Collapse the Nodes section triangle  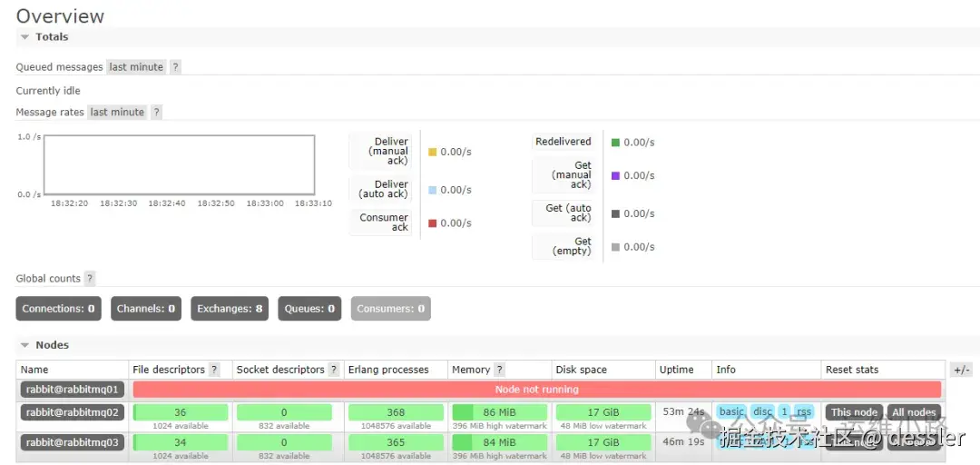(x=25, y=345)
